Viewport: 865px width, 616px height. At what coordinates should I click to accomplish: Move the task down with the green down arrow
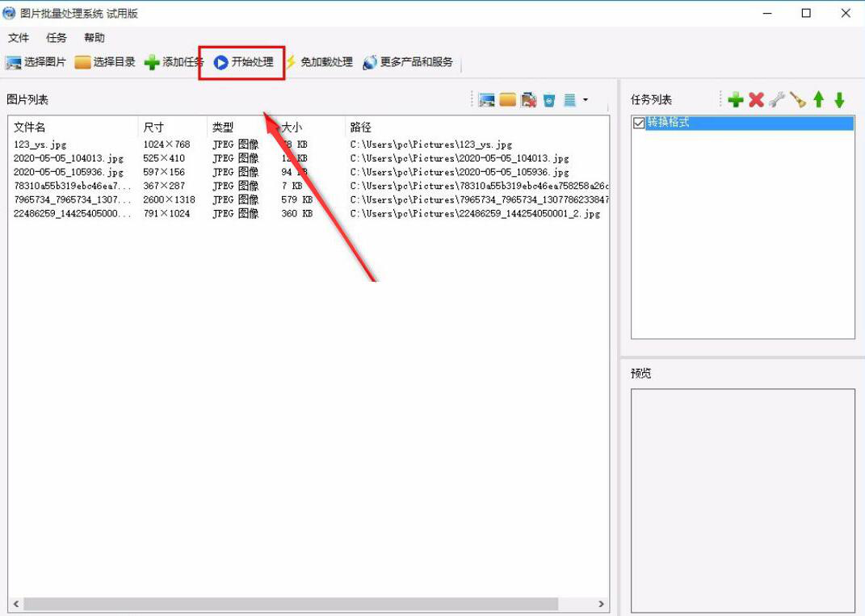[839, 100]
